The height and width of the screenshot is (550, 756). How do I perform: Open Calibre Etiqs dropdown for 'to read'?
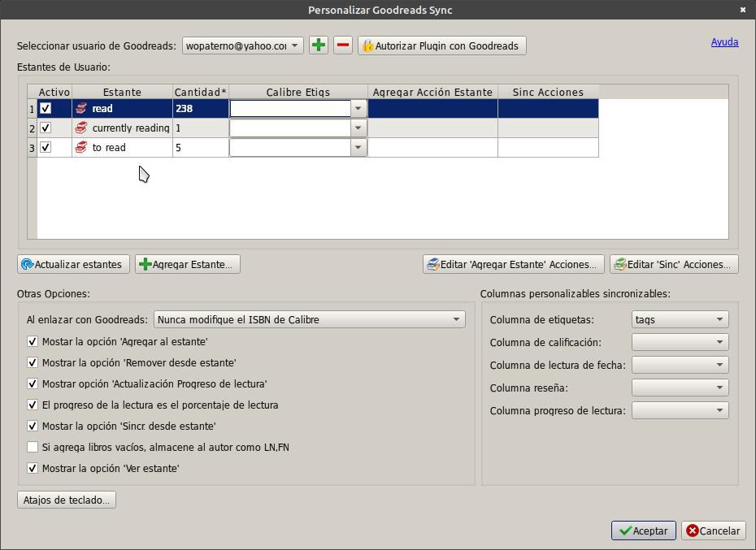pos(358,148)
